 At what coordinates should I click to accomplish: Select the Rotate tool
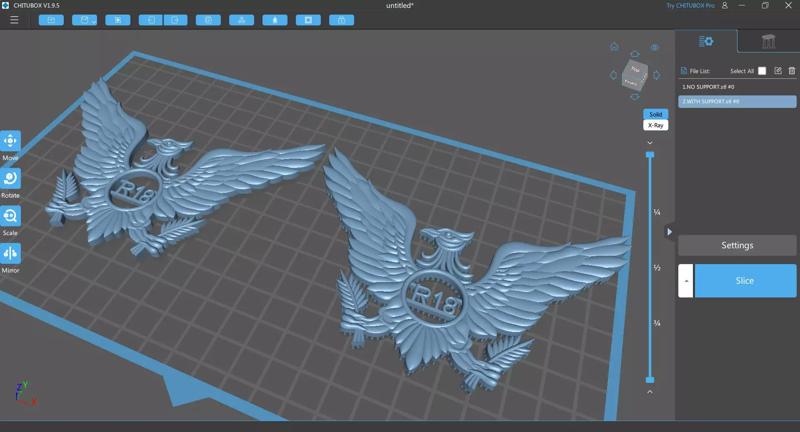10,179
